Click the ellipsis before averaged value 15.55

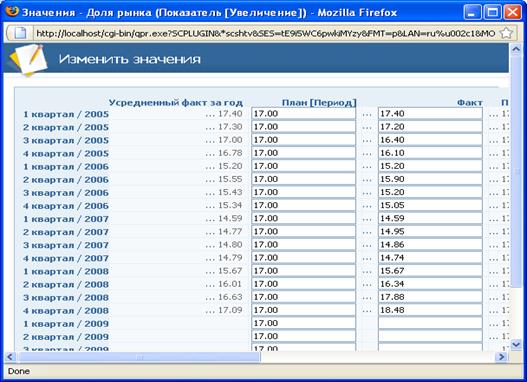click(210, 180)
